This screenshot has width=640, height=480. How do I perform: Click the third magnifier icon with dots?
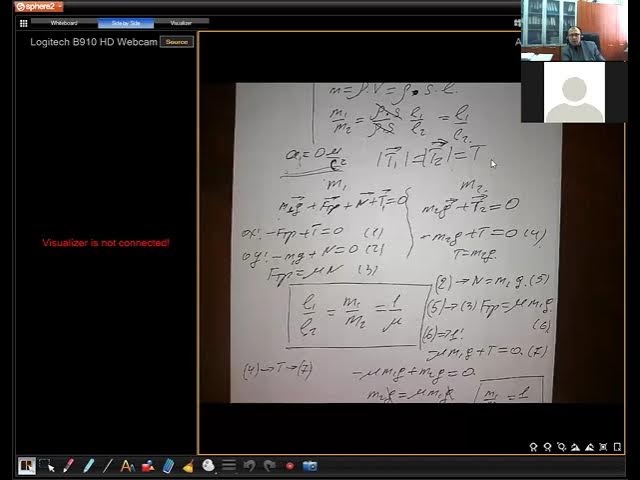coord(561,447)
